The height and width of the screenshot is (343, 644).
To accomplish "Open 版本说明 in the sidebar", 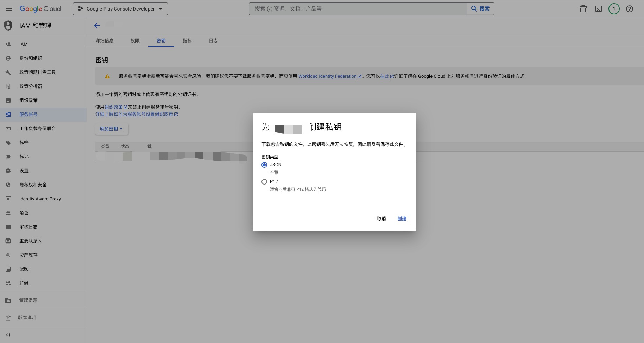I will coord(27,318).
